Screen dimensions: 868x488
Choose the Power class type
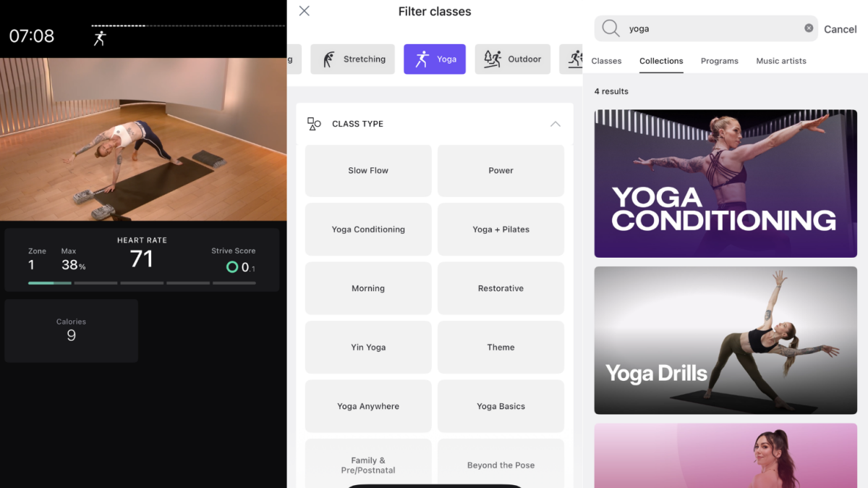[x=501, y=171]
